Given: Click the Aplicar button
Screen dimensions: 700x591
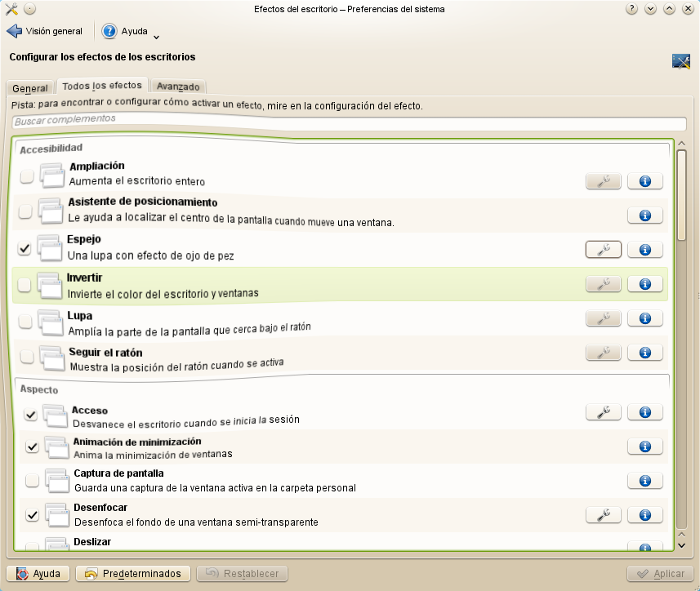Looking at the screenshot, I should [x=660, y=574].
